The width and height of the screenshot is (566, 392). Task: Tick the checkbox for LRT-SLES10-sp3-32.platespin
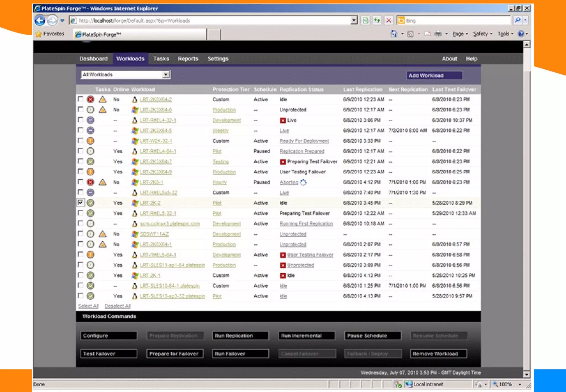[80, 296]
